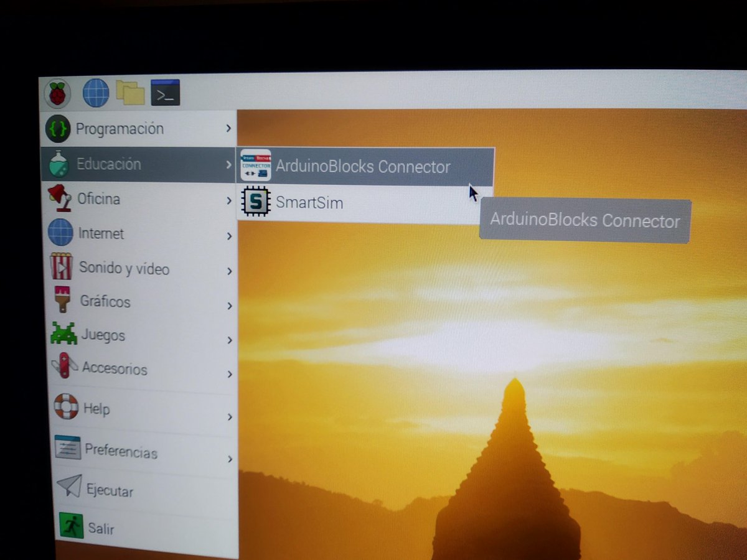Expand the Educación submenu arrow
Image resolution: width=747 pixels, height=560 pixels.
click(228, 165)
